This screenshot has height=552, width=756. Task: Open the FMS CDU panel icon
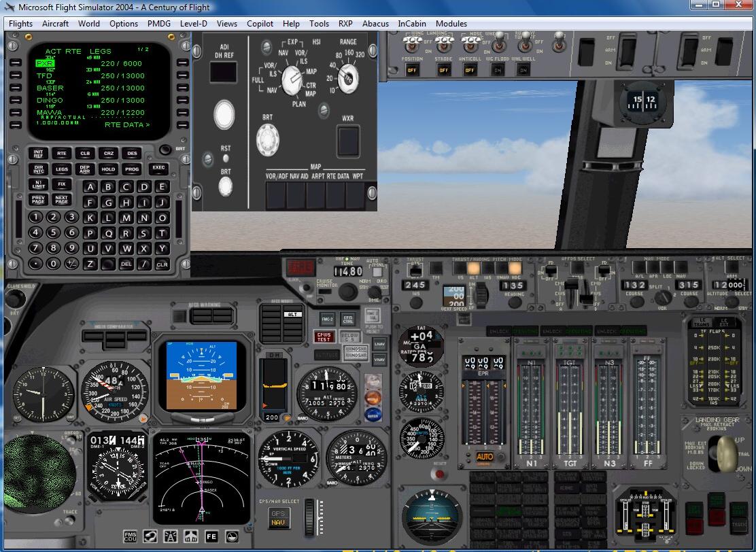click(130, 536)
